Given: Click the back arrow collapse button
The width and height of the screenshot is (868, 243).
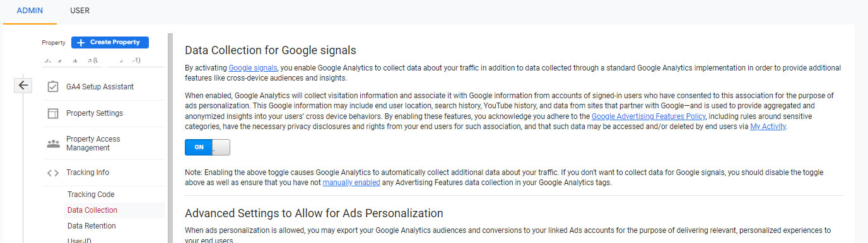Looking at the screenshot, I should (23, 86).
